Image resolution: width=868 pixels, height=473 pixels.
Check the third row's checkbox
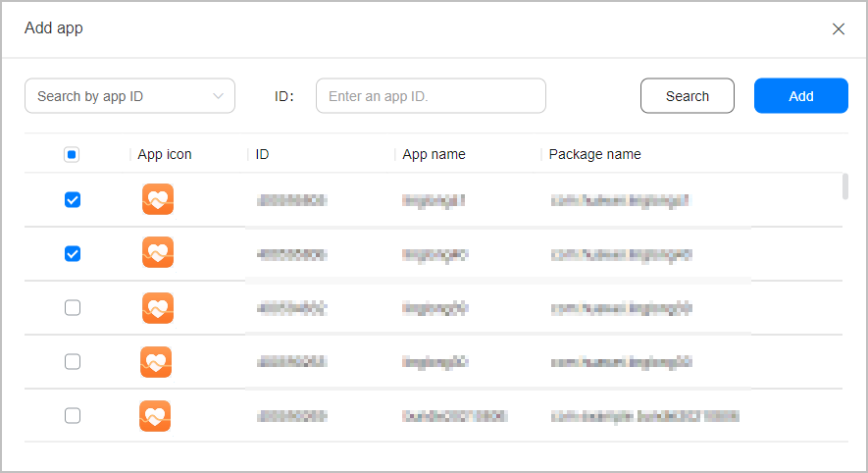click(73, 307)
